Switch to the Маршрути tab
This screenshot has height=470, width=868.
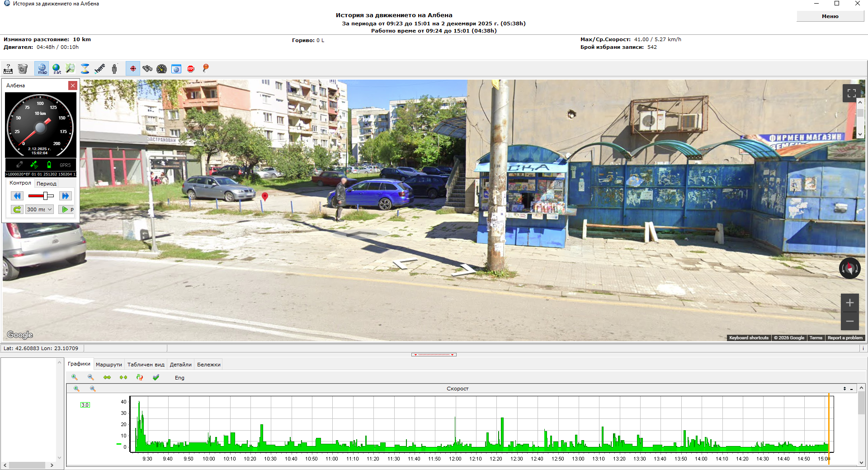tap(108, 365)
